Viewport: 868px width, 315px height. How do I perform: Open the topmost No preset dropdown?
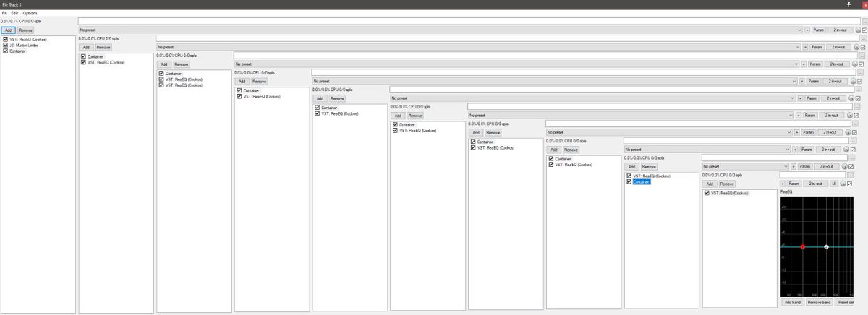441,30
